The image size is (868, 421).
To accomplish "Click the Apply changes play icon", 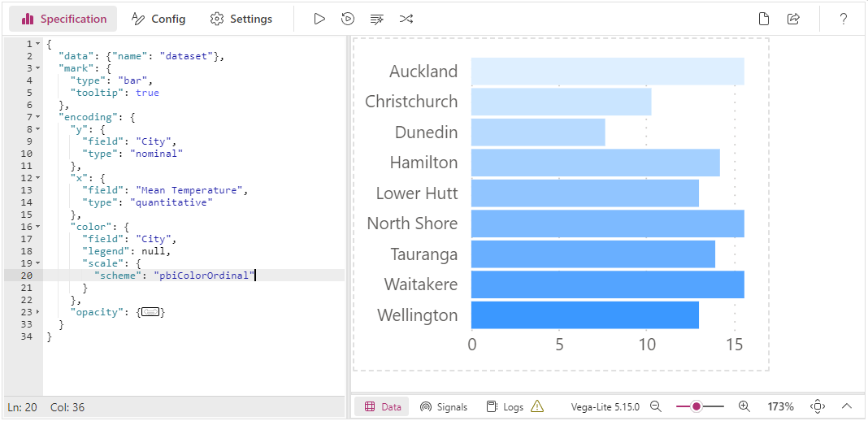I will click(x=319, y=19).
